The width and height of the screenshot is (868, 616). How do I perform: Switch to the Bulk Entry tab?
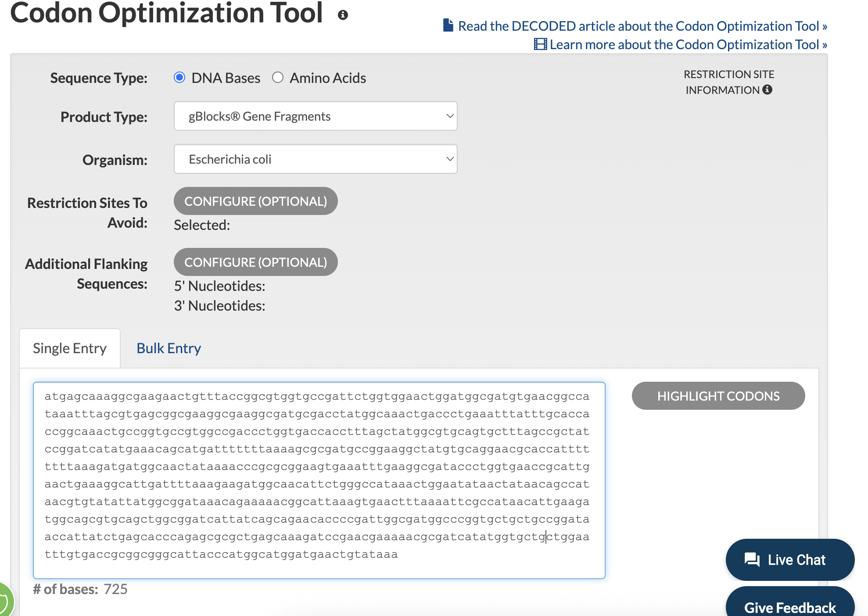coord(169,348)
